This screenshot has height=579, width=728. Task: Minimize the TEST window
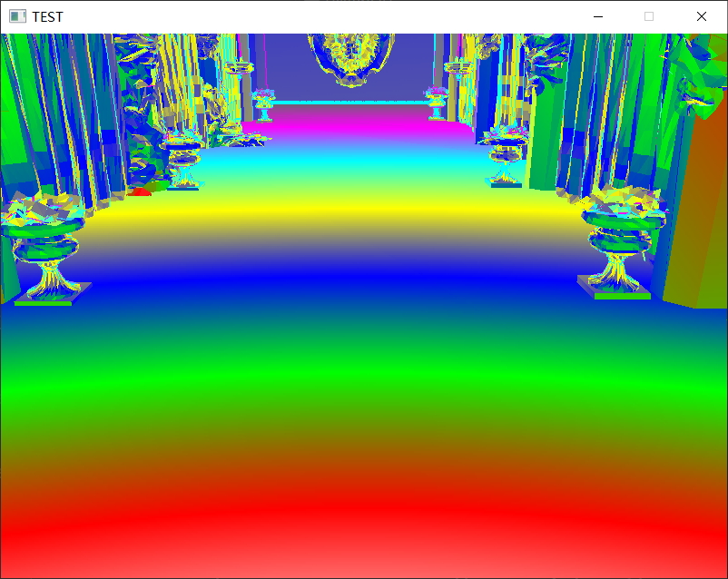coord(598,16)
